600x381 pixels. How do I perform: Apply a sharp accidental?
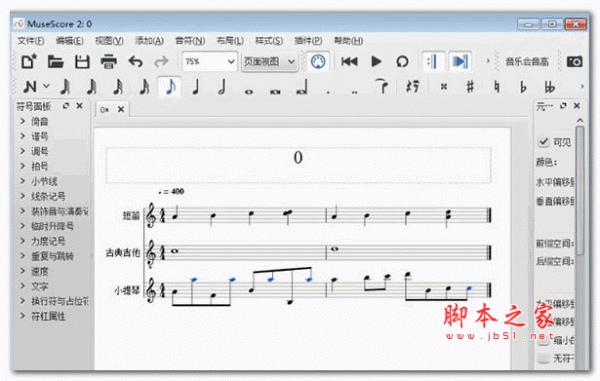[x=470, y=87]
